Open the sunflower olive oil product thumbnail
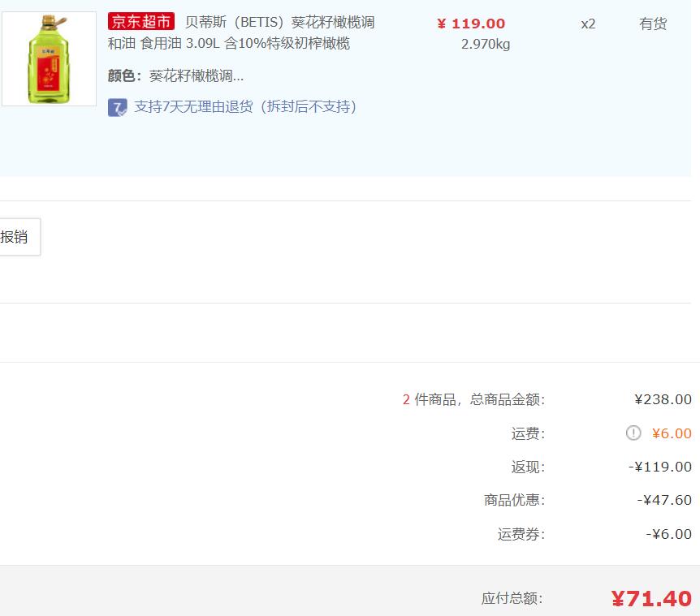This screenshot has width=700, height=616. click(49, 59)
